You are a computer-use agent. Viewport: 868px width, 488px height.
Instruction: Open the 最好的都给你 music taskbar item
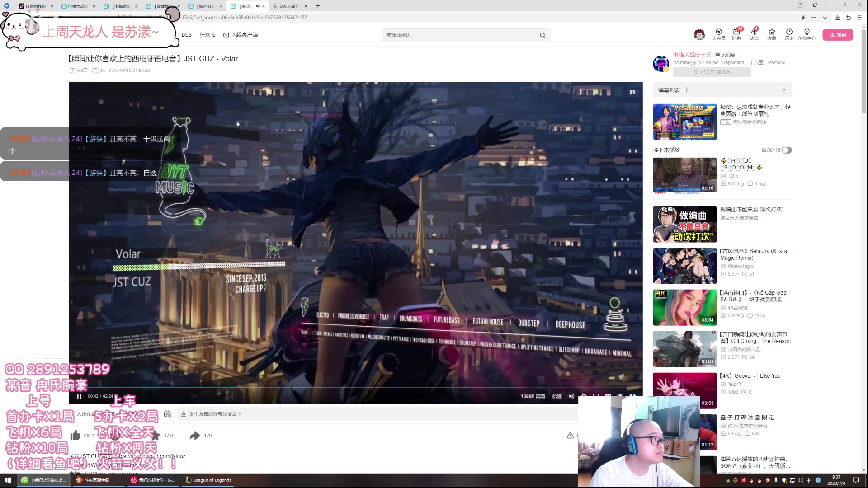click(x=153, y=480)
